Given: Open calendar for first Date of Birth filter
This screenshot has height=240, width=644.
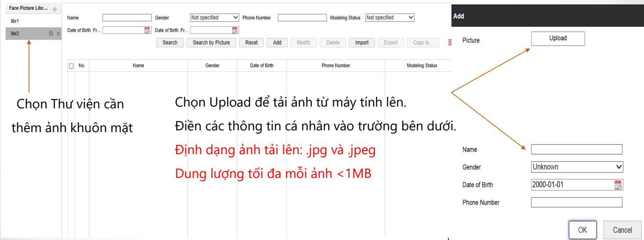Looking at the screenshot, I should click(147, 30).
